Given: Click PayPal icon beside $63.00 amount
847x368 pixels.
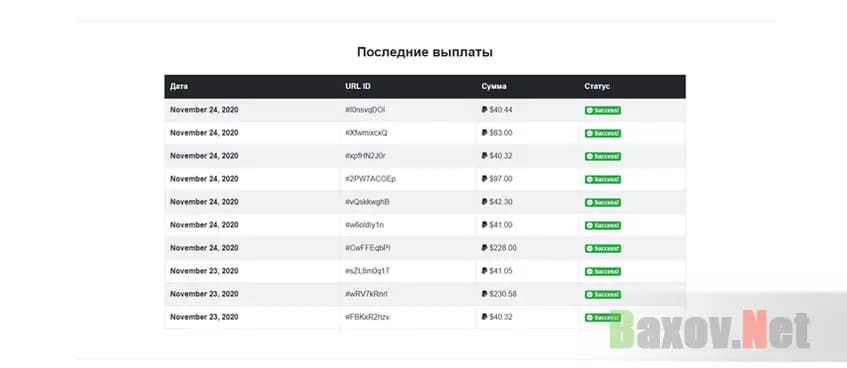Looking at the screenshot, I should click(x=484, y=133).
